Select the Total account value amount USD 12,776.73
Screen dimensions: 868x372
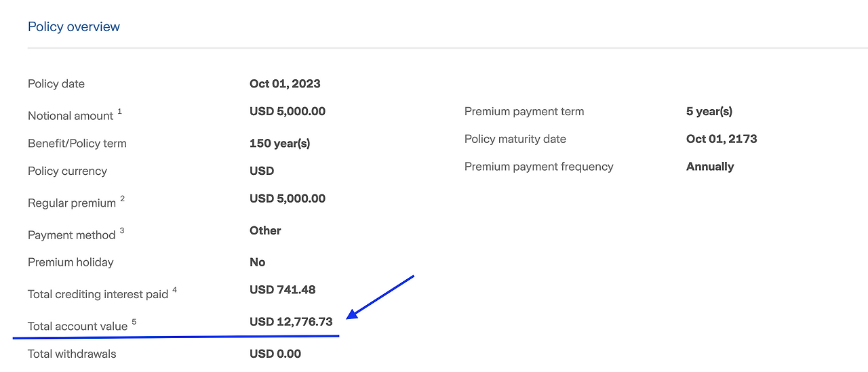click(291, 322)
